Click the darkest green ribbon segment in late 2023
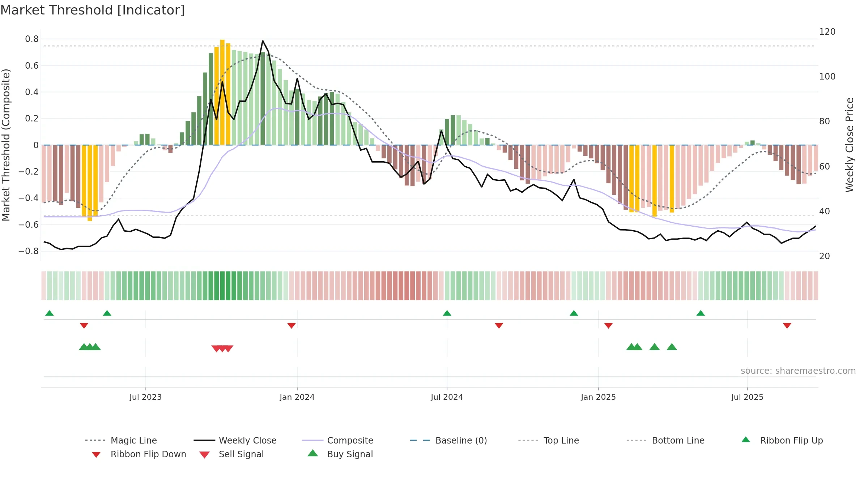The width and height of the screenshot is (868, 488). (222, 286)
